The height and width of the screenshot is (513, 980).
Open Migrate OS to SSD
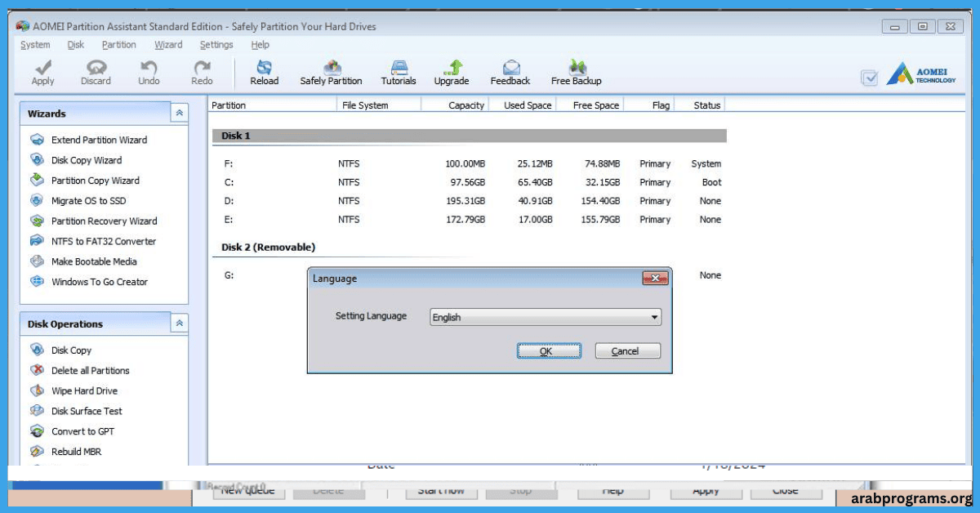[88, 201]
